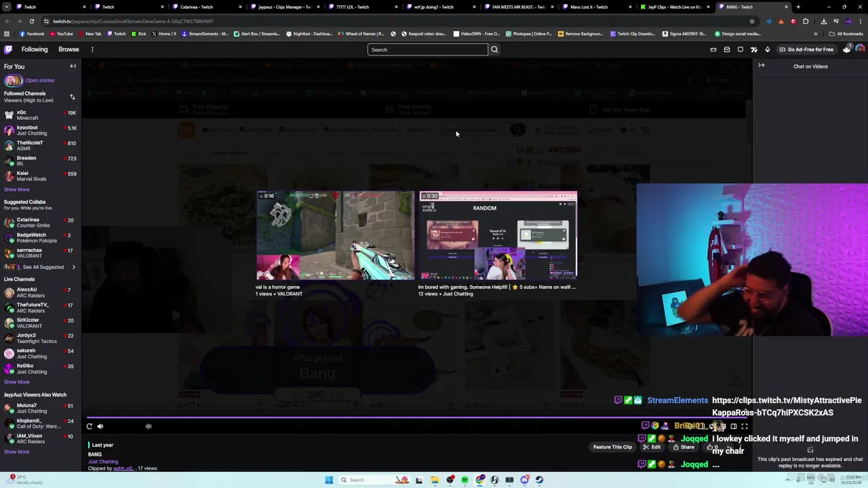Viewport: 868px width, 488px height.
Task: Show more followed channels
Action: pos(16,190)
